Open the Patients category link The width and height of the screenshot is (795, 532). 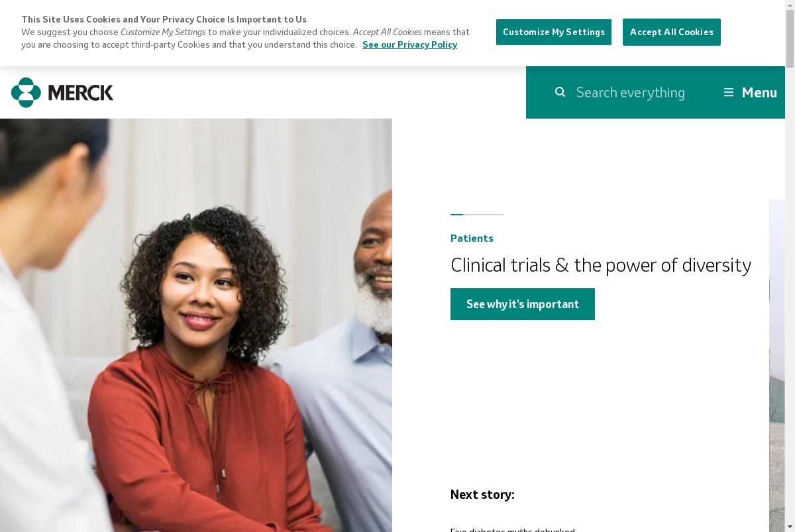(x=472, y=239)
